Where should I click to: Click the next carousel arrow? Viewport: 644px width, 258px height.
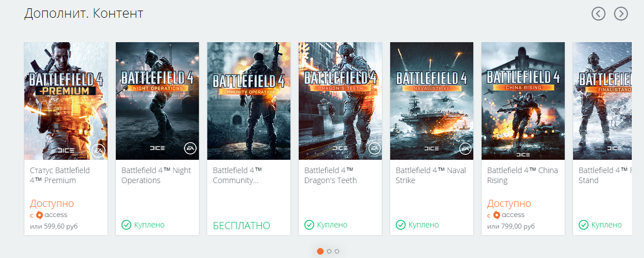(x=621, y=13)
